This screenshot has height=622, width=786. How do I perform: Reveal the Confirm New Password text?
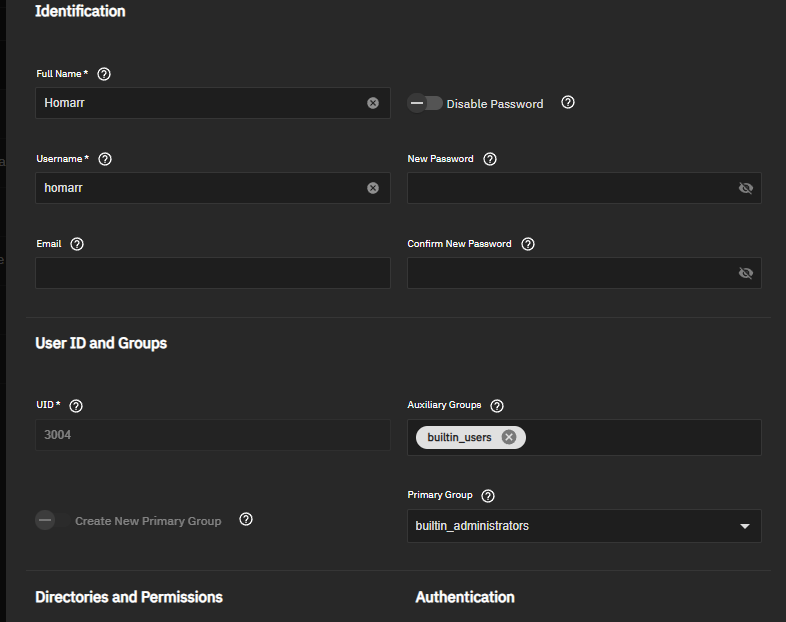coord(745,273)
